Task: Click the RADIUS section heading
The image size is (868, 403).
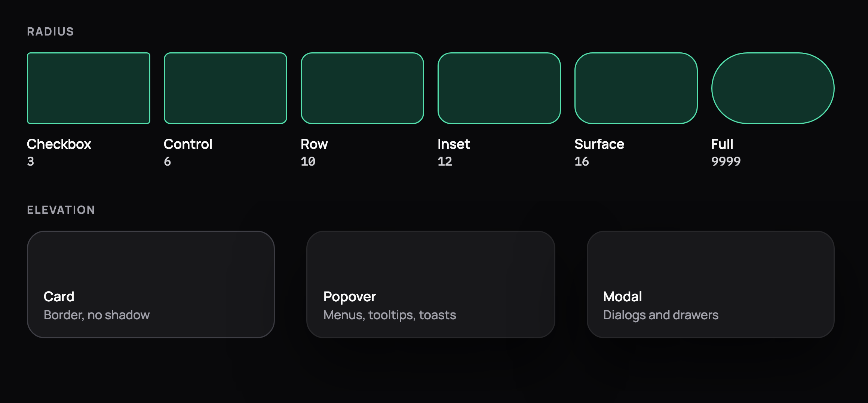Action: point(50,32)
